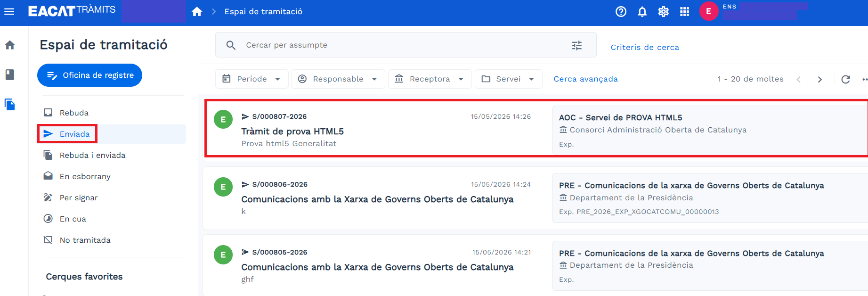
Task: Click home icon in left rail
Action: pos(10,45)
